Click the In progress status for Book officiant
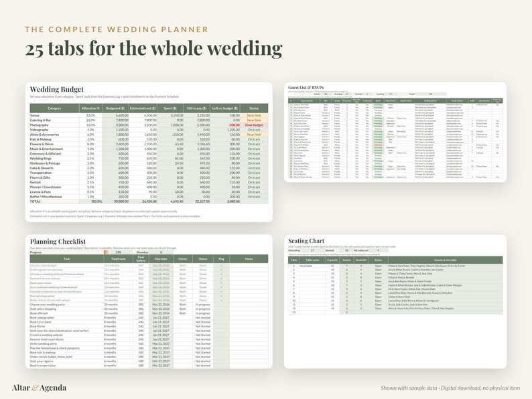The height and width of the screenshot is (399, 532). 203,313
